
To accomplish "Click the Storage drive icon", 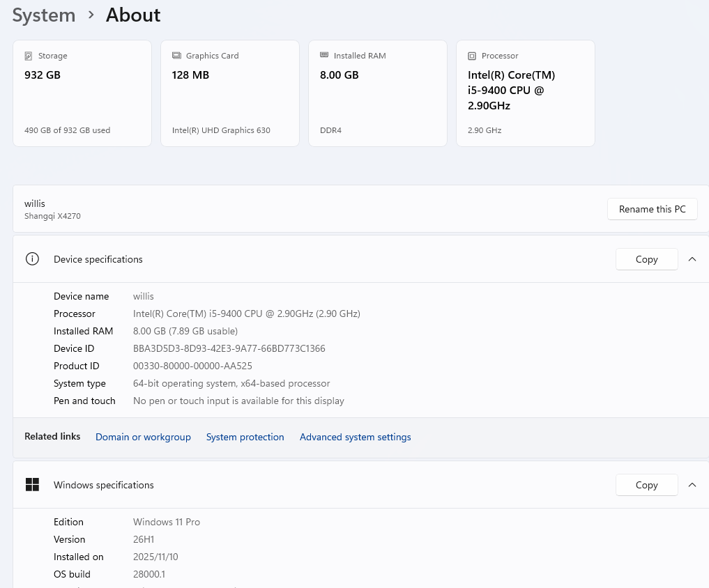I will tap(29, 56).
